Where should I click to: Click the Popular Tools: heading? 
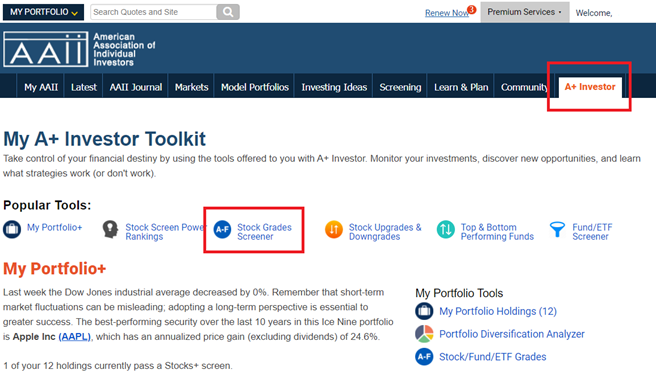click(47, 205)
